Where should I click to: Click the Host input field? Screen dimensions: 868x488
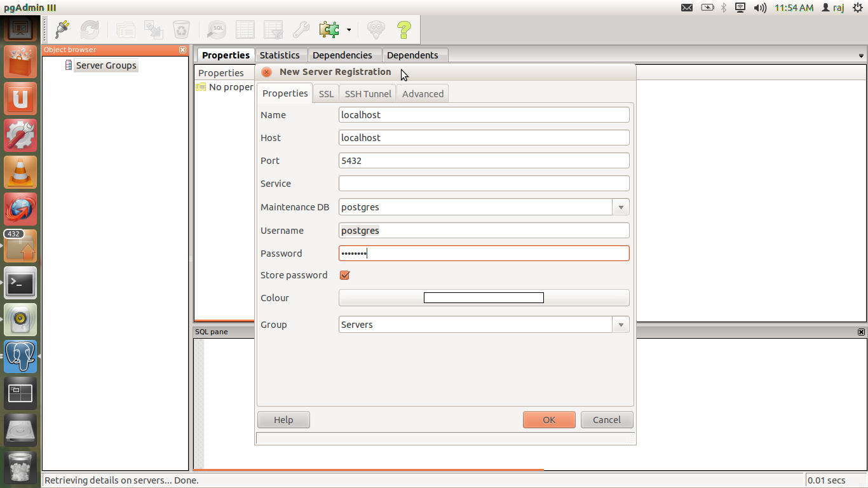(x=484, y=138)
